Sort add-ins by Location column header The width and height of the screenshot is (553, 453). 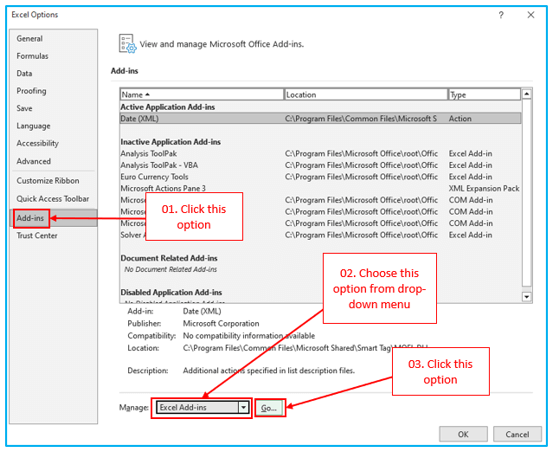(366, 95)
